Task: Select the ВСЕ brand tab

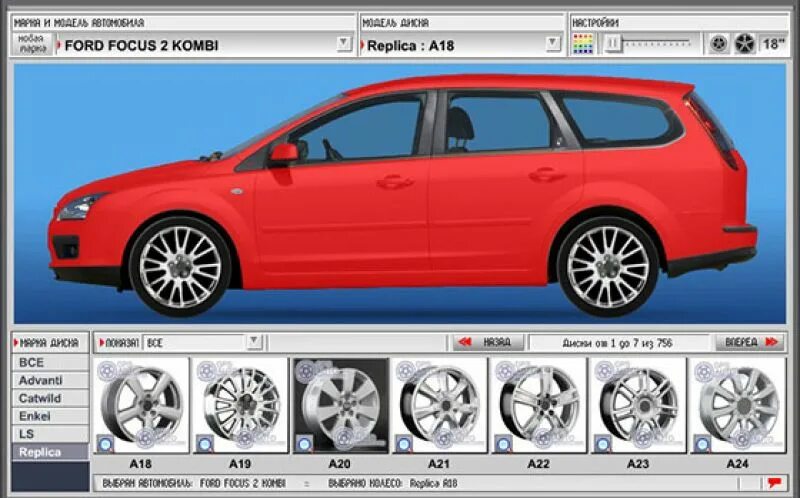Action: (50, 363)
